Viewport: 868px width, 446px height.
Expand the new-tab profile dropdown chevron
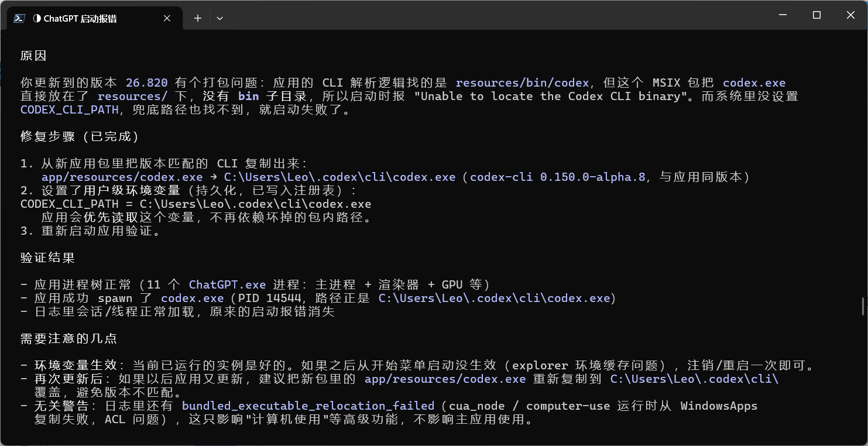click(219, 18)
